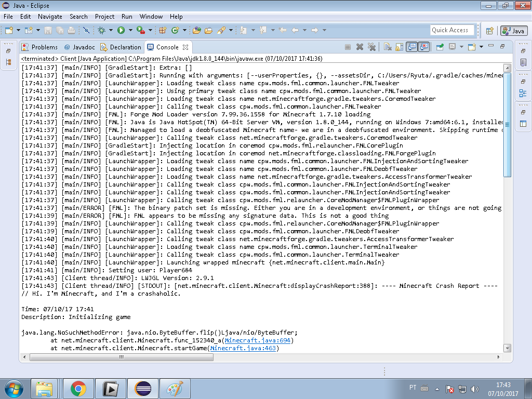This screenshot has width=532, height=399.
Task: Open the Window menu
Action: pos(151,17)
